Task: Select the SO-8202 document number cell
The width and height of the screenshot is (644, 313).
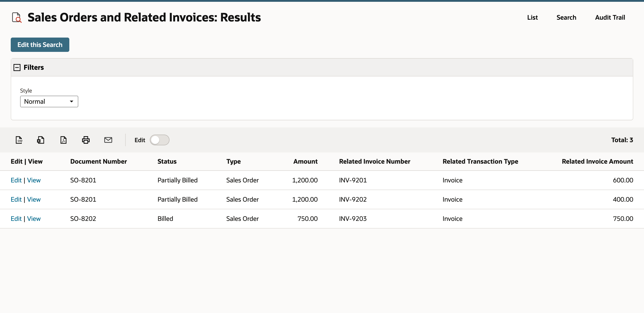Action: [x=83, y=219]
